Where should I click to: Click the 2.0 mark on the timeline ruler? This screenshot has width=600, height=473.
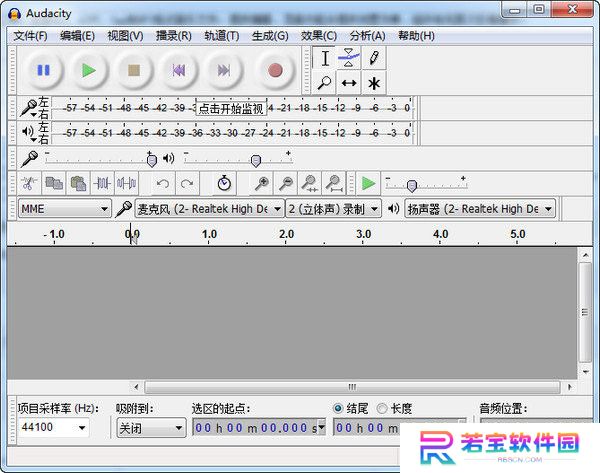pyautogui.click(x=286, y=234)
